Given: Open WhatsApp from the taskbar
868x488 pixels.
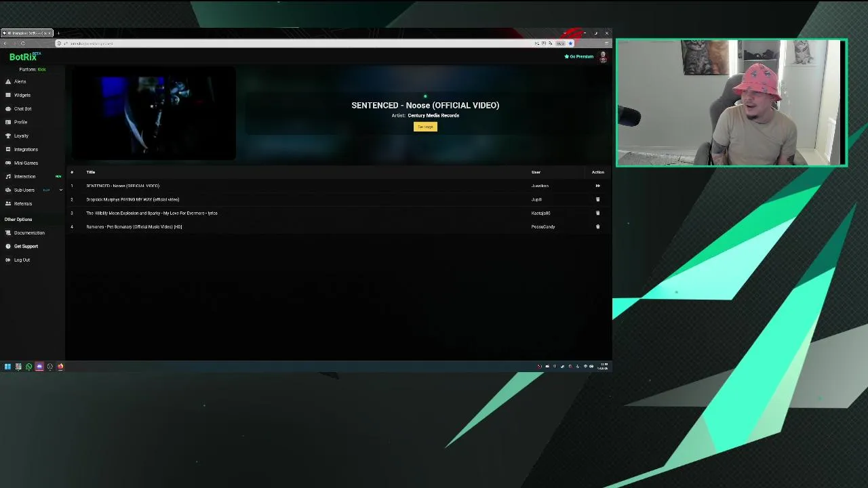Looking at the screenshot, I should tap(28, 367).
